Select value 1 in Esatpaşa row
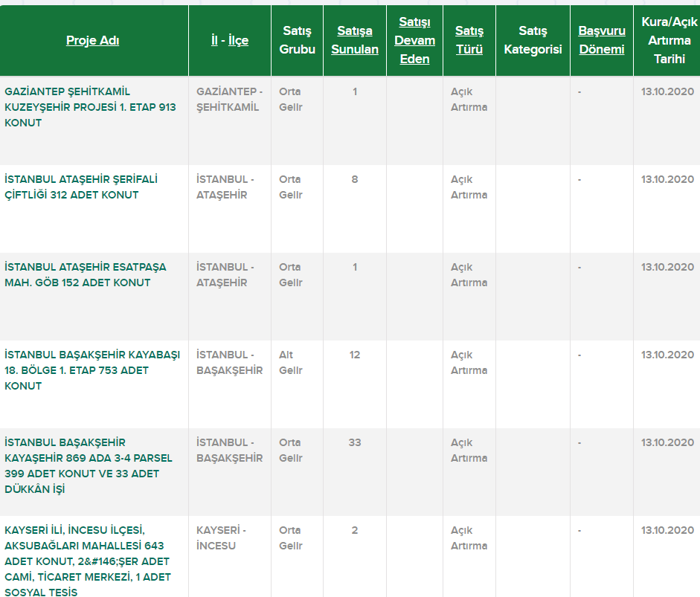 (x=355, y=267)
